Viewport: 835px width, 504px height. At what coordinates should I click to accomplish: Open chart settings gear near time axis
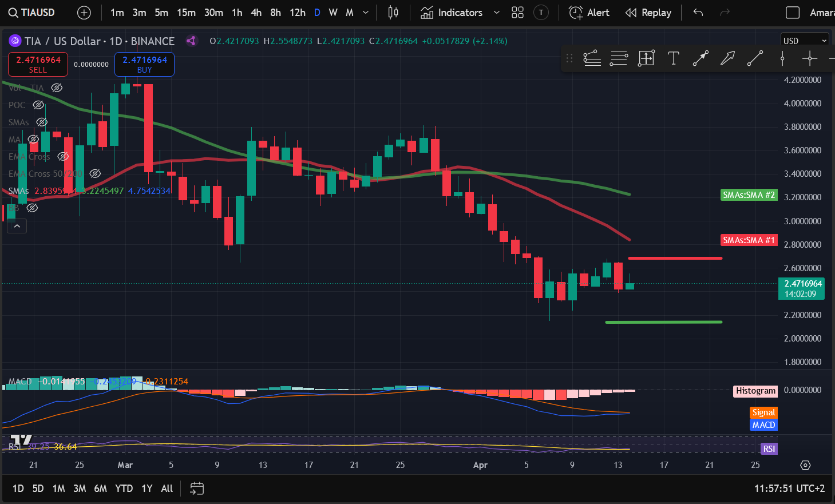click(x=805, y=465)
